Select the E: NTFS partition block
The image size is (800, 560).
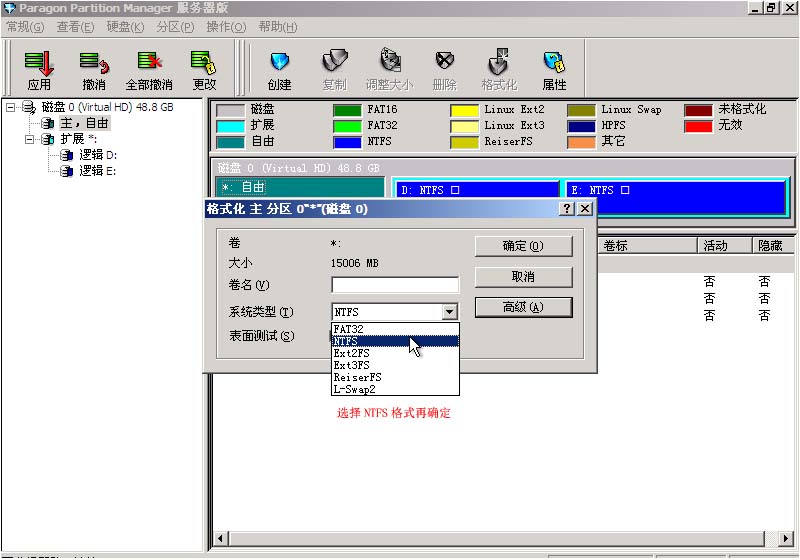[x=676, y=196]
